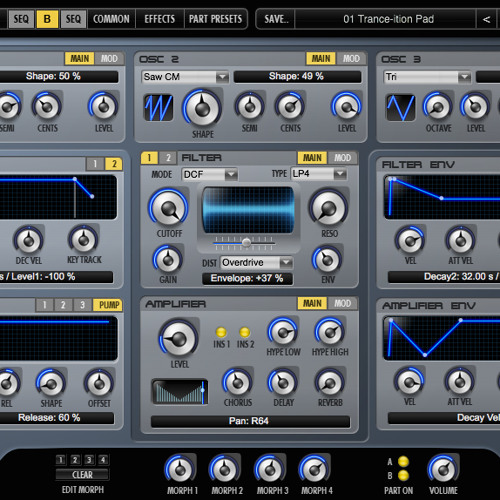Image resolution: width=500 pixels, height=500 pixels.
Task: Toggle the INS 2 insert LED
Action: 245,332
